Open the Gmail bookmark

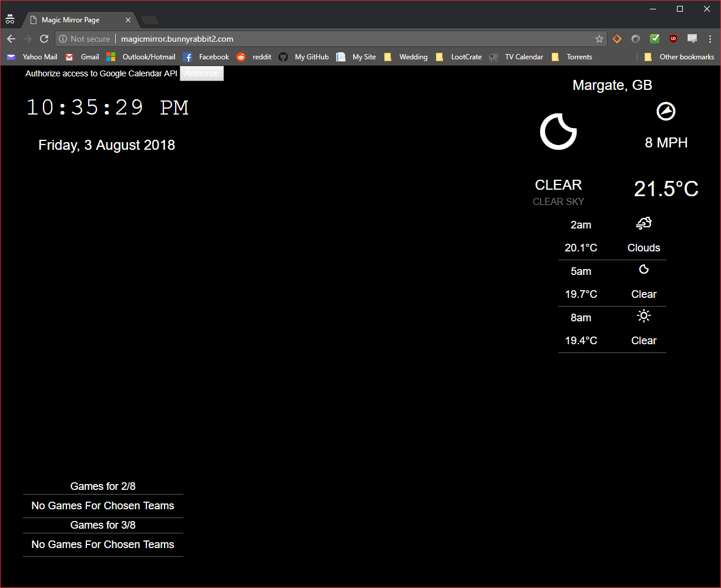82,57
